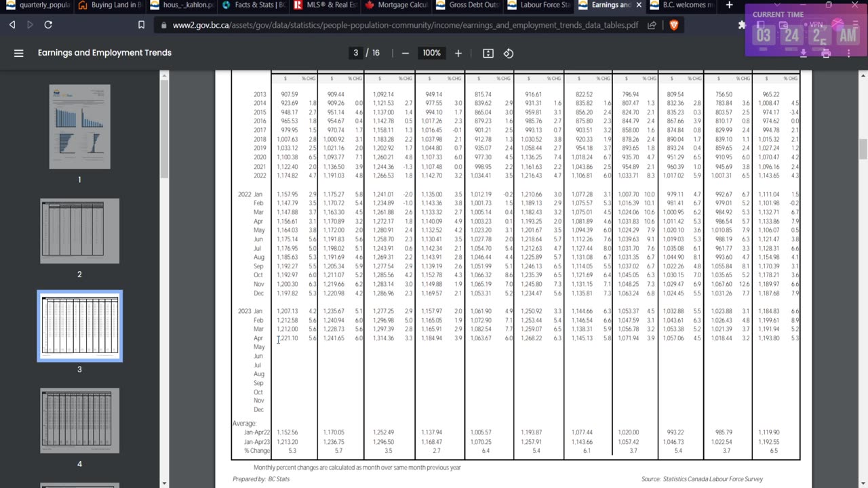Zoom out the PDF with minus button
The width and height of the screenshot is (868, 488).
(x=405, y=53)
